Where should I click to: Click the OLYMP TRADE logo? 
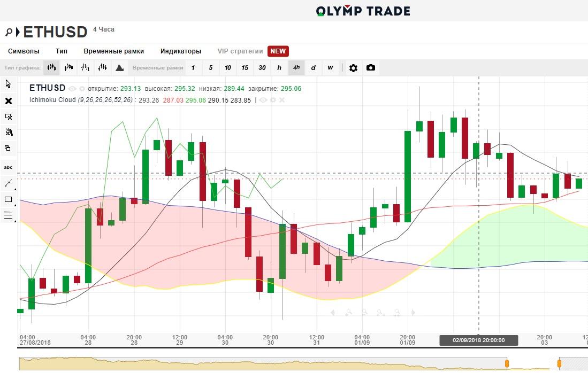363,11
